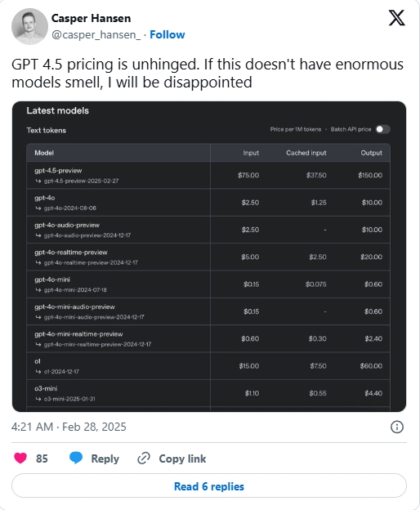Open Casper Hansen's profile avatar

pyautogui.click(x=29, y=26)
